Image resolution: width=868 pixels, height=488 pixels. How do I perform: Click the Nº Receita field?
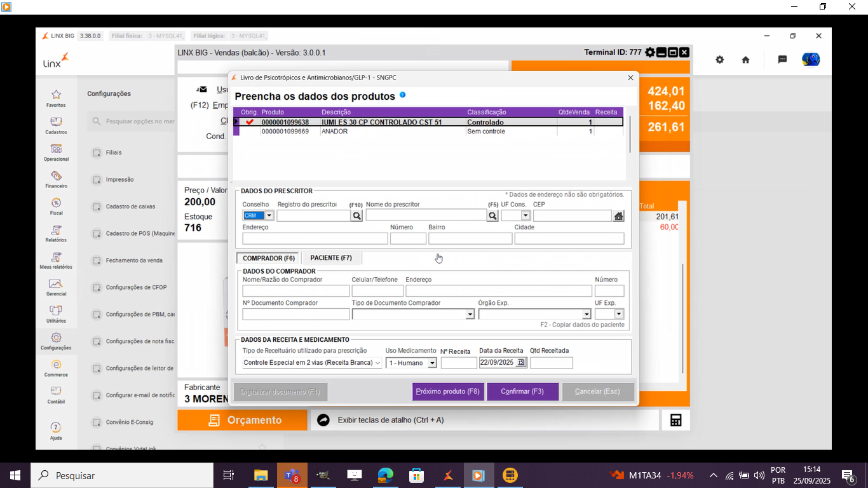(459, 363)
